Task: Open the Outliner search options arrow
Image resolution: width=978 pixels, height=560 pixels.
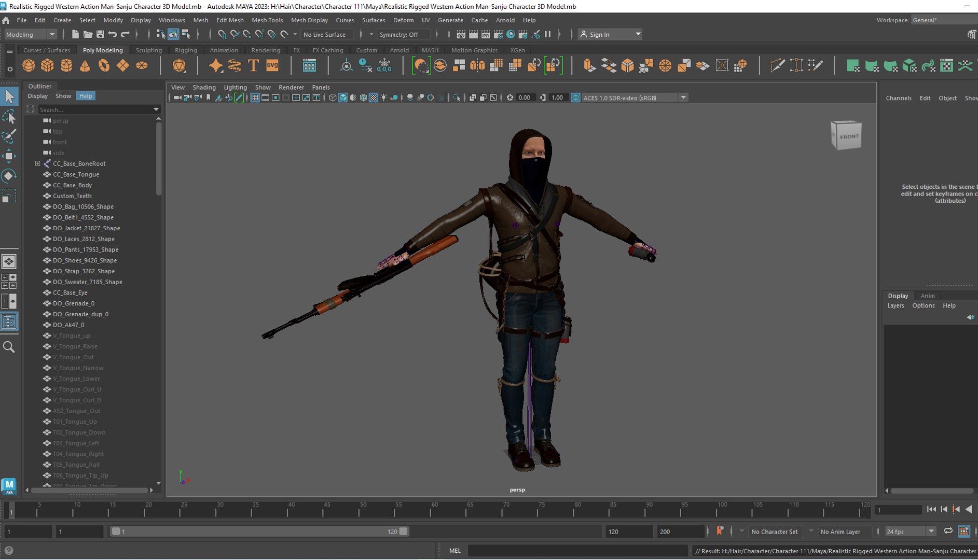Action: click(156, 109)
